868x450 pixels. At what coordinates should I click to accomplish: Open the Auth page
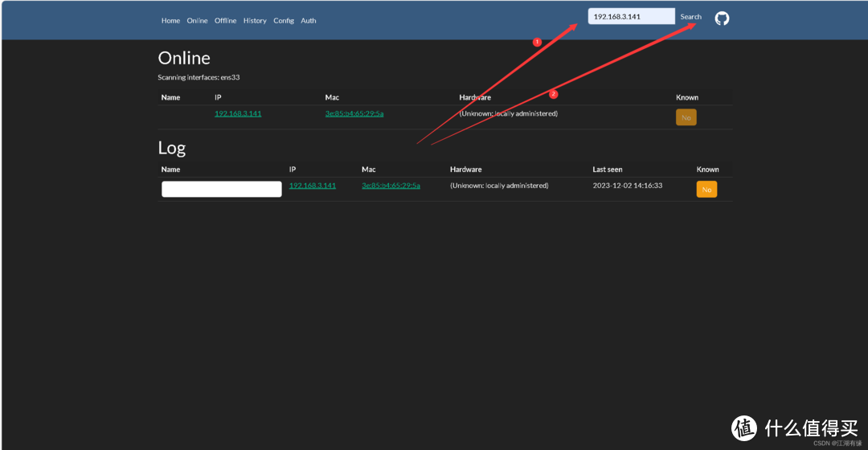[x=309, y=20]
